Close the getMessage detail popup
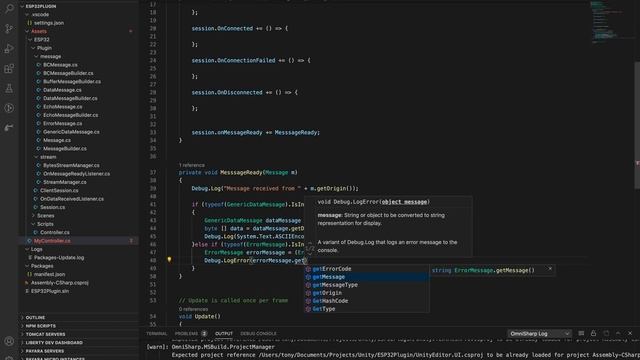The image size is (640, 360). click(x=550, y=269)
